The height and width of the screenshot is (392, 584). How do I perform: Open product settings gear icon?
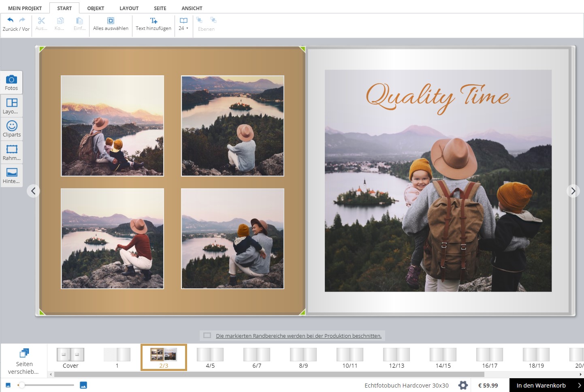pos(463,385)
